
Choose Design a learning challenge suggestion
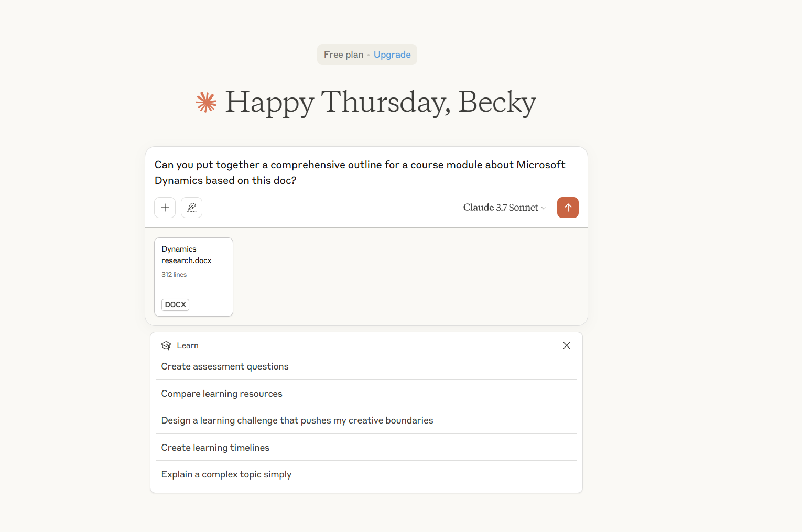297,420
